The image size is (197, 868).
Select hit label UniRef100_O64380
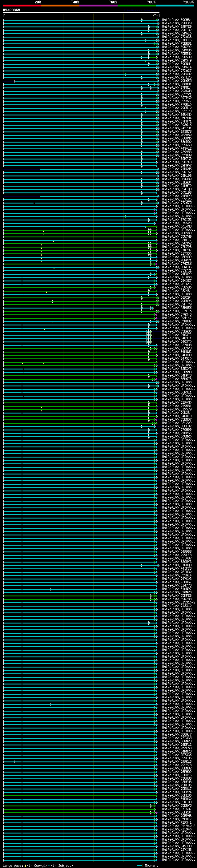(177, 179)
